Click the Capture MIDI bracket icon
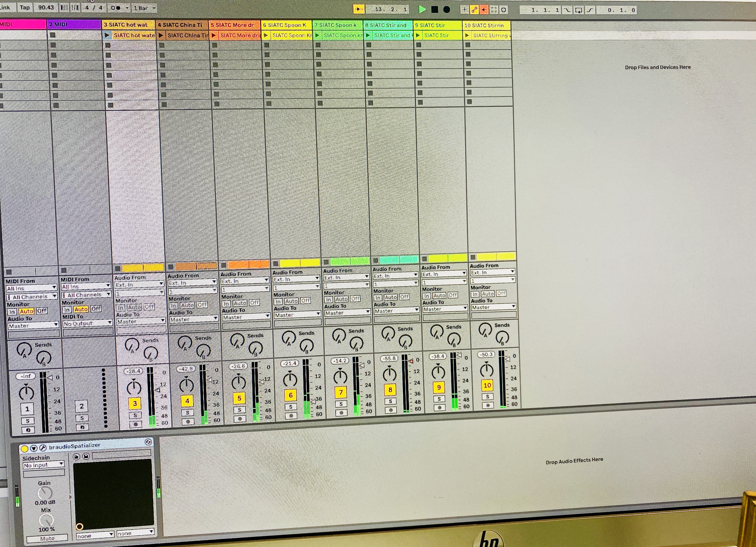 [494, 10]
